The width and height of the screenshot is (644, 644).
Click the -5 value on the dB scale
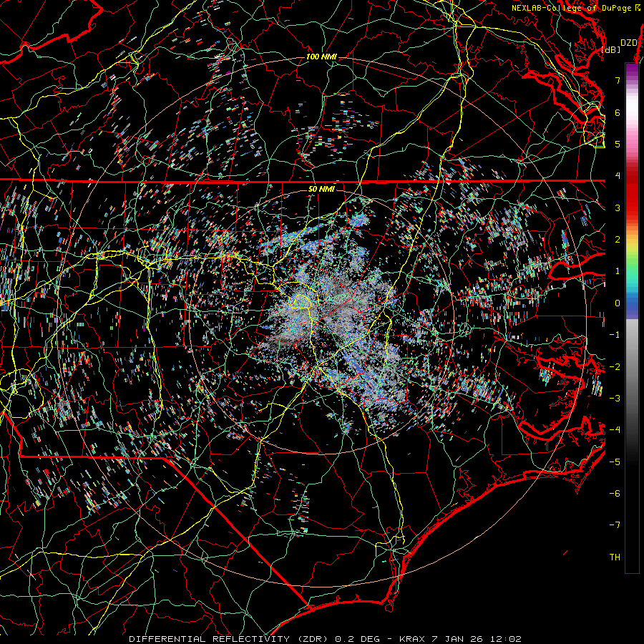615,462
